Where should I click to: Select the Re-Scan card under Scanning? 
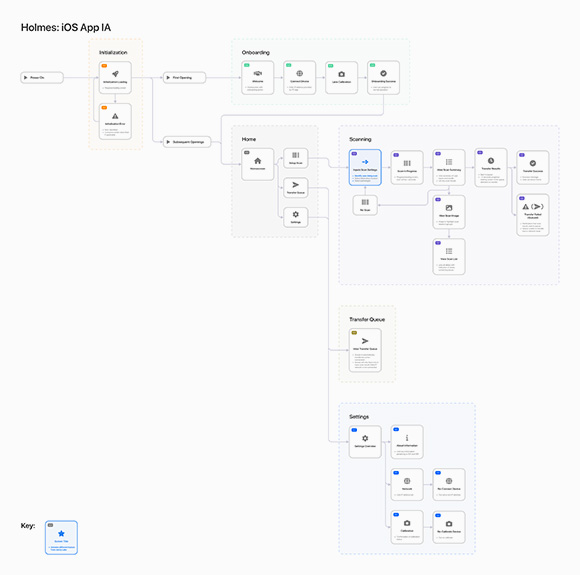365,205
